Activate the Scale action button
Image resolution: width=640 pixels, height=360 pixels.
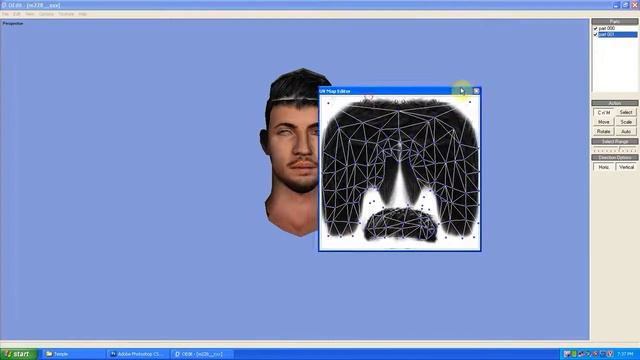626,122
